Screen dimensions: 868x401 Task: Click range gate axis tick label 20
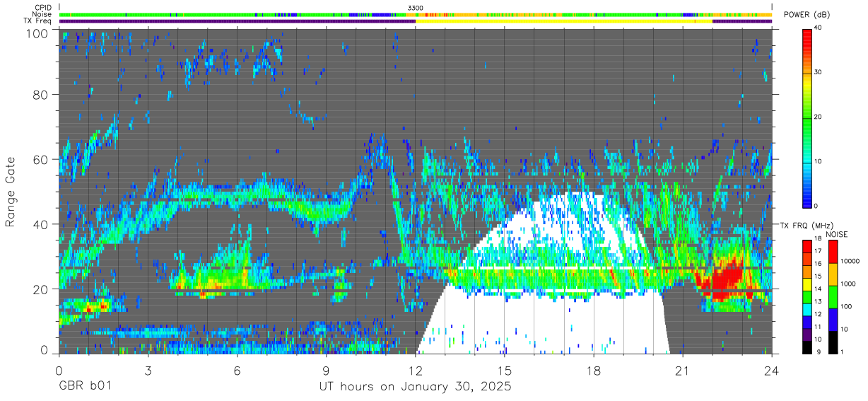(40, 289)
